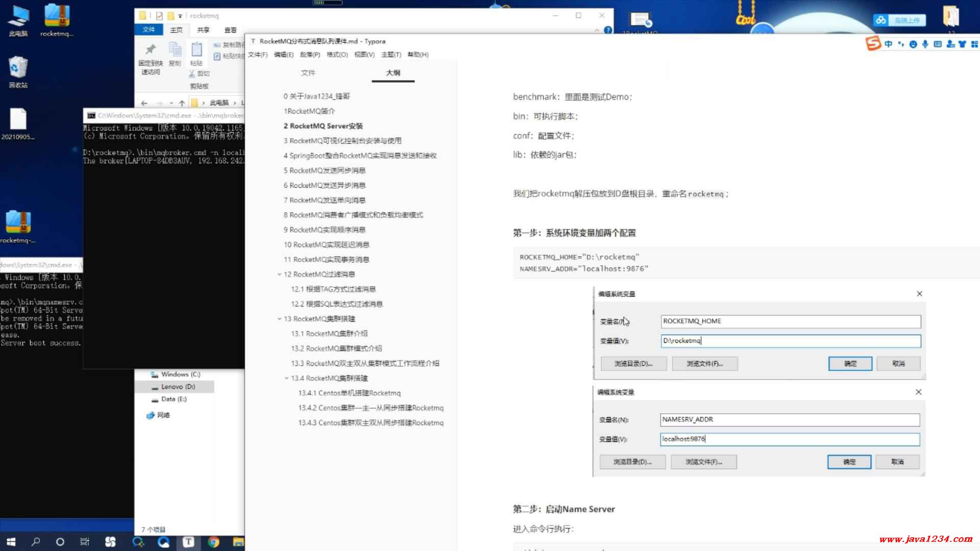This screenshot has width=980, height=551.
Task: Open the 此电脑 desktop icon
Action: [18, 20]
